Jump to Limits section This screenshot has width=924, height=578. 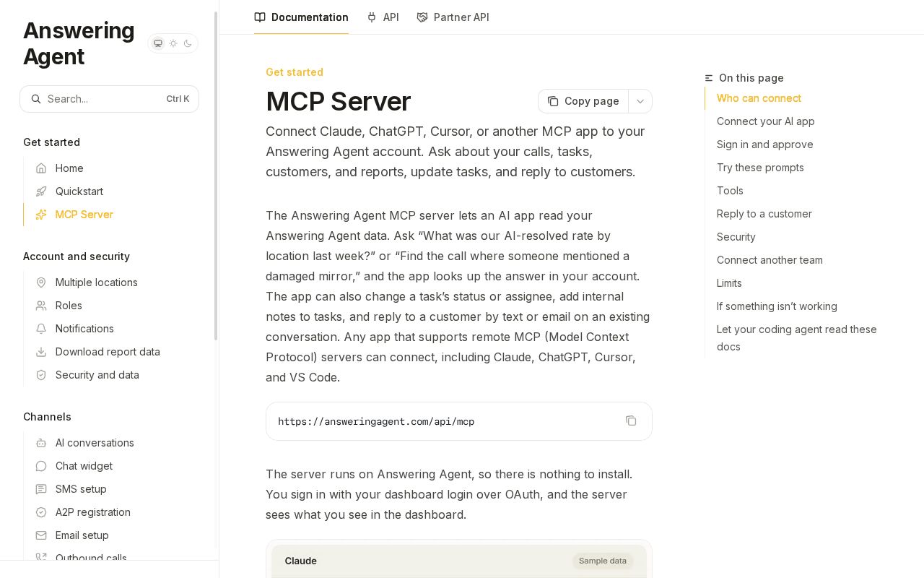729,283
